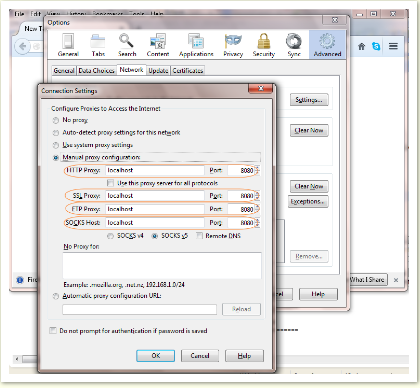Select the No proxy radio option
The image size is (420, 388).
pyautogui.click(x=56, y=120)
